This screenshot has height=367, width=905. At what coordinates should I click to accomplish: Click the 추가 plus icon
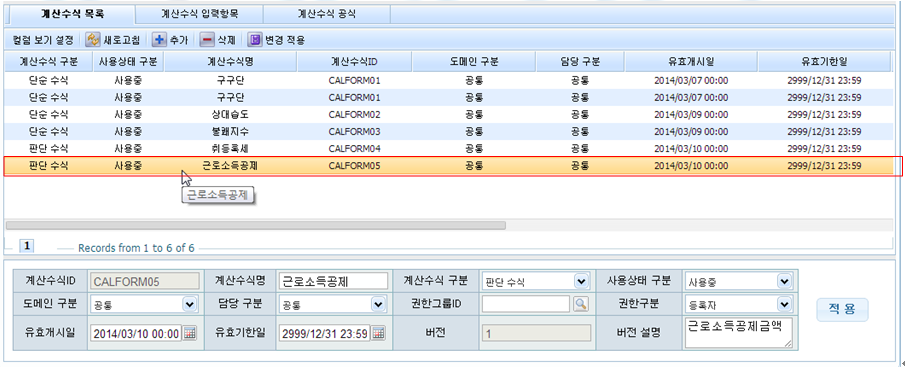tap(159, 40)
